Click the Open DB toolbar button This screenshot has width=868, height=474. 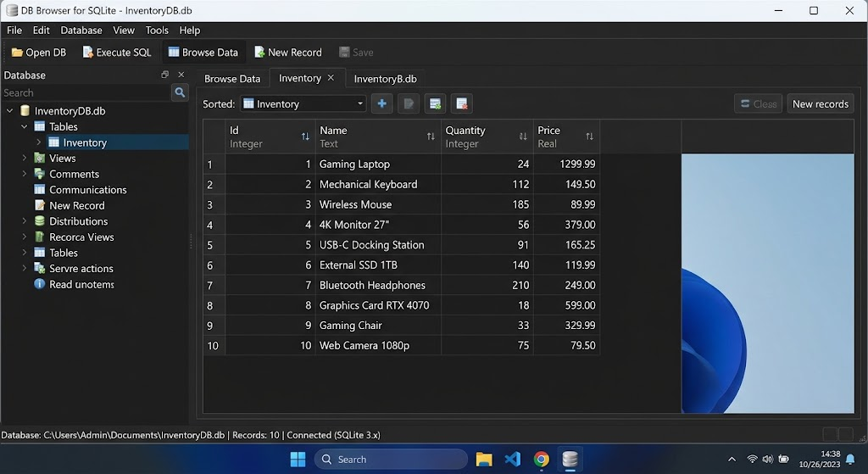click(x=39, y=53)
